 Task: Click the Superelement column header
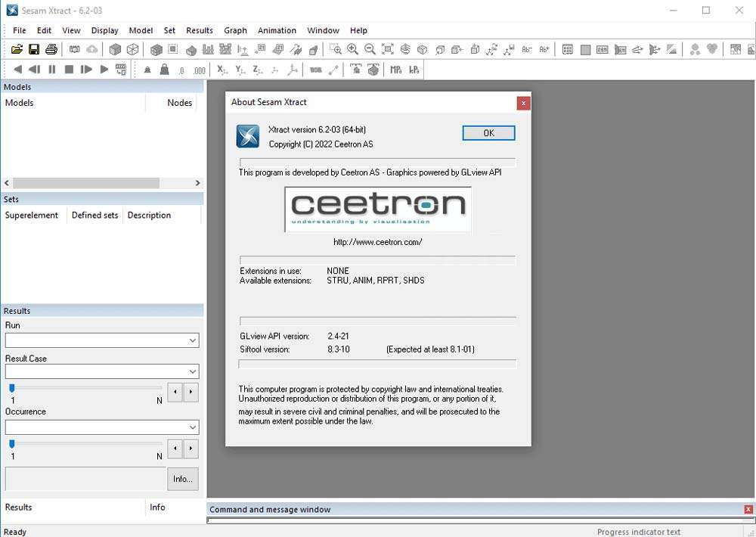[31, 216]
